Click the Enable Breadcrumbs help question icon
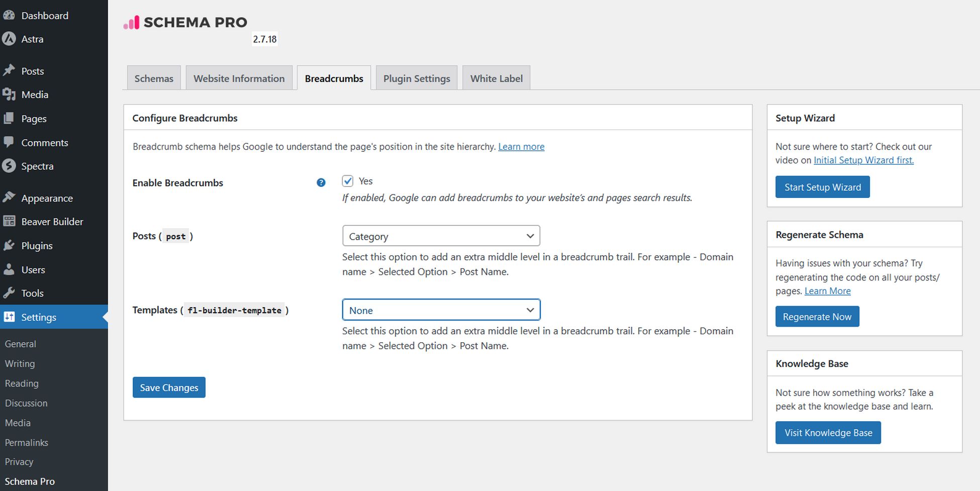 point(321,182)
